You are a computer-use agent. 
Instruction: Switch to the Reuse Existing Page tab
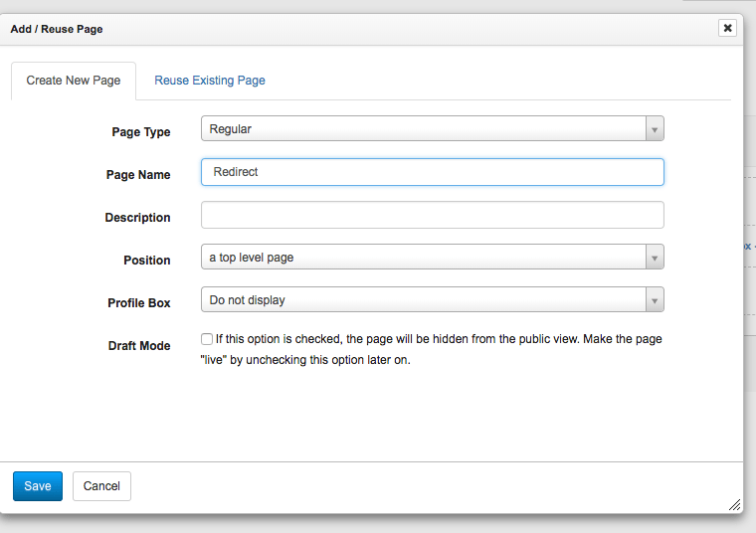click(x=209, y=81)
